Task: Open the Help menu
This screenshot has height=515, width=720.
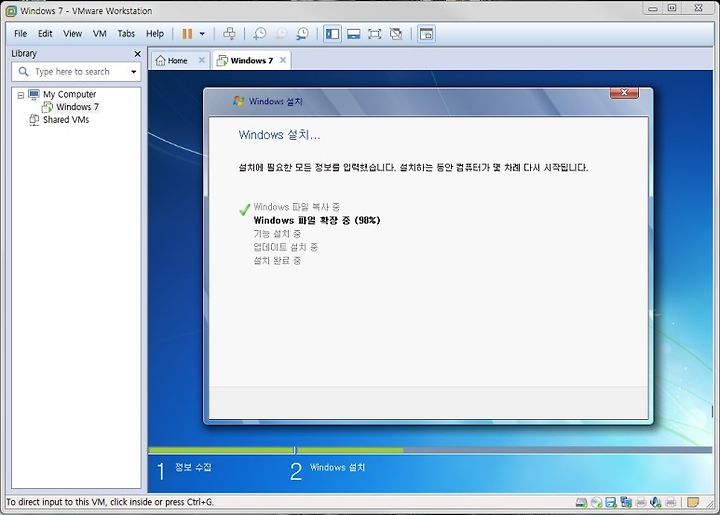Action: pos(155,34)
